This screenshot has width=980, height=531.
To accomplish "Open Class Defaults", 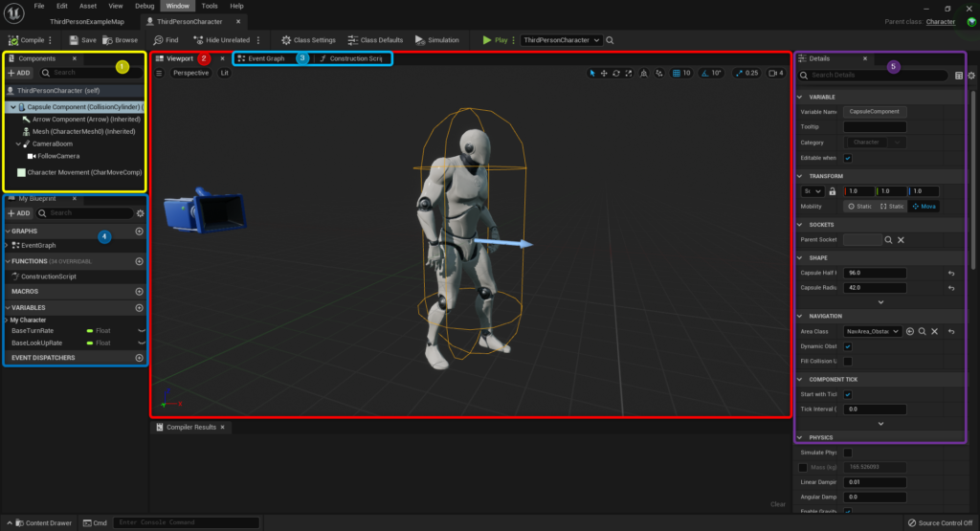I will click(x=375, y=40).
